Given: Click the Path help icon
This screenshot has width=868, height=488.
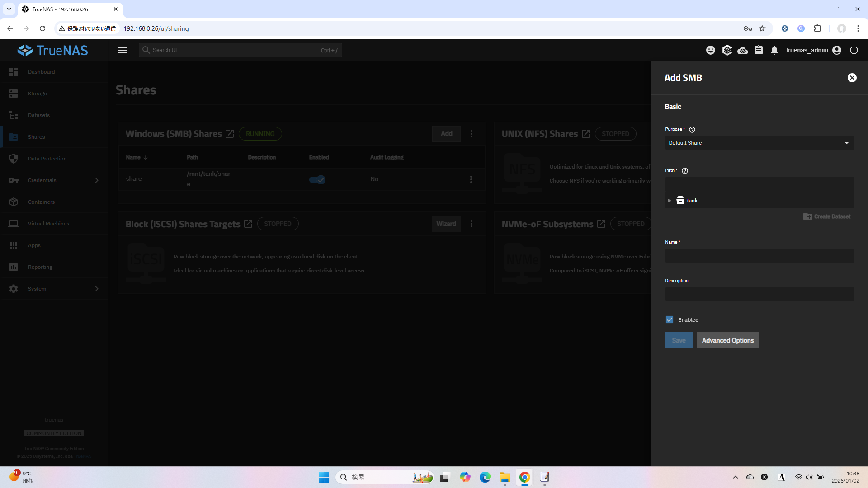Looking at the screenshot, I should pos(684,171).
